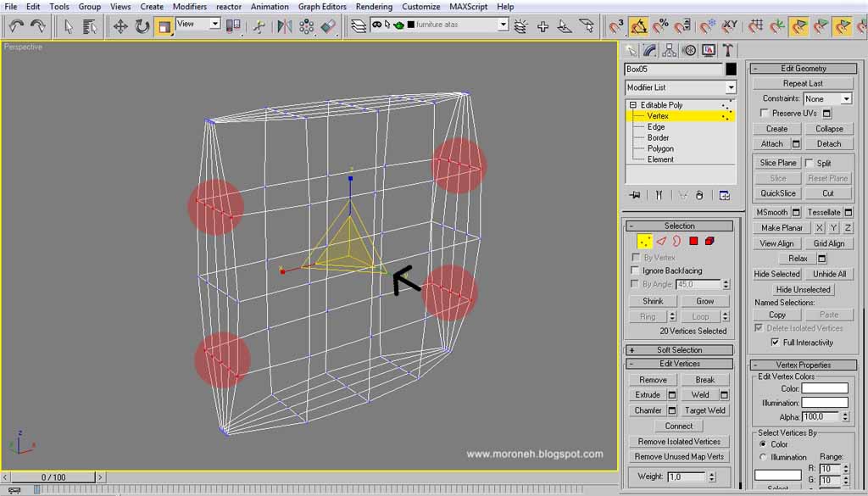The image size is (868, 496).
Task: Click the Undo arrow in the toolbar
Action: click(x=17, y=25)
